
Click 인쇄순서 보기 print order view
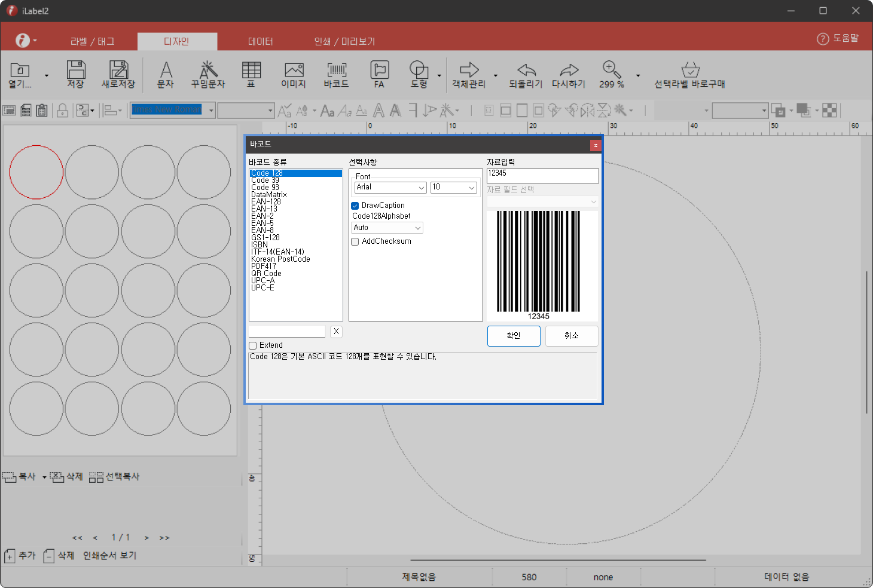[x=110, y=556]
